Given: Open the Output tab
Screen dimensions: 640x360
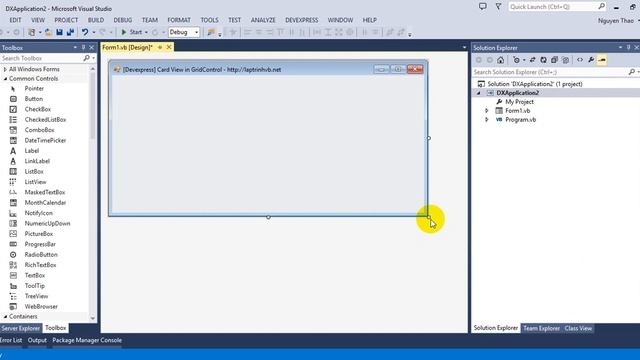Looking at the screenshot, I should [x=37, y=340].
